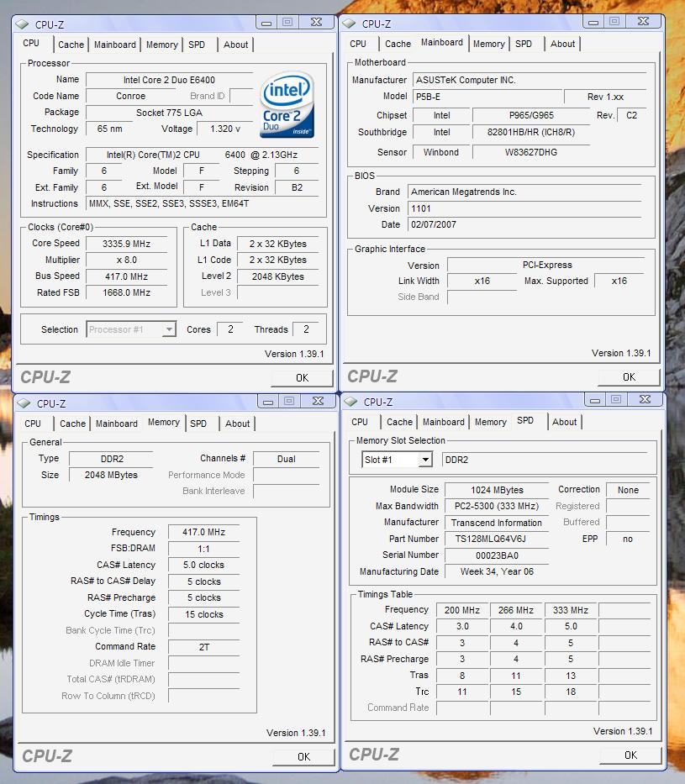Open the Slot #1 memory slot dropdown

coord(425,460)
